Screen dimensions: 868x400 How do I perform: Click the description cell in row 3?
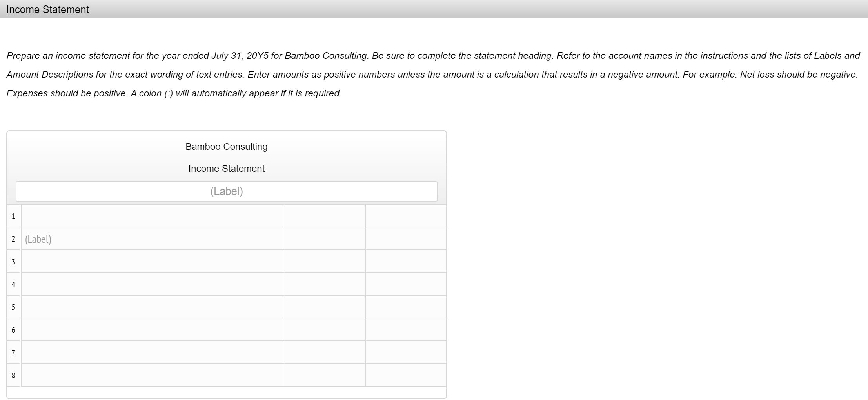pos(153,261)
